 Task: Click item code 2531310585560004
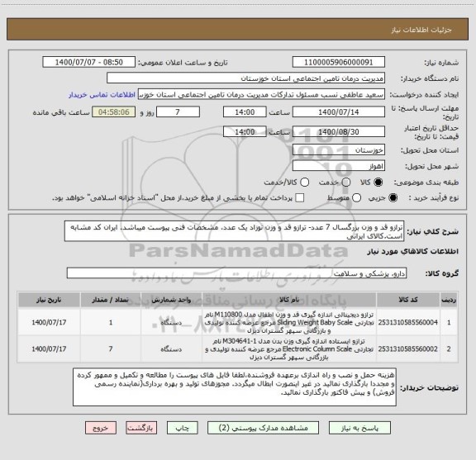[x=407, y=322]
